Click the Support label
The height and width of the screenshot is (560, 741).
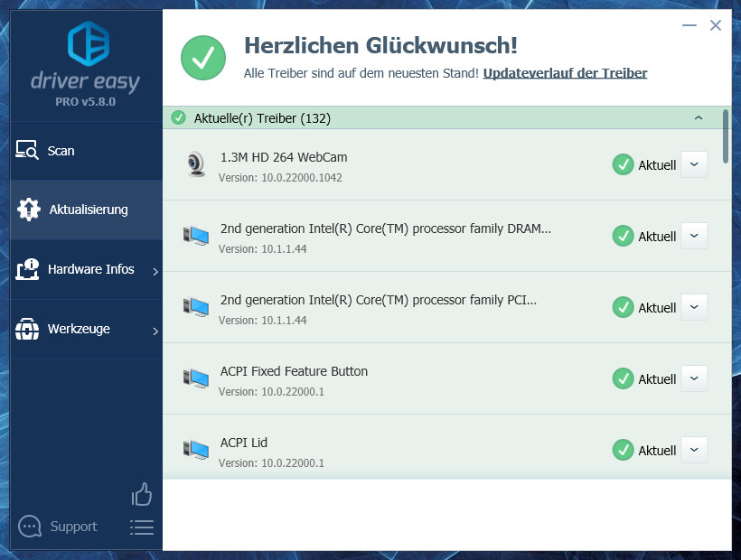pos(74,527)
